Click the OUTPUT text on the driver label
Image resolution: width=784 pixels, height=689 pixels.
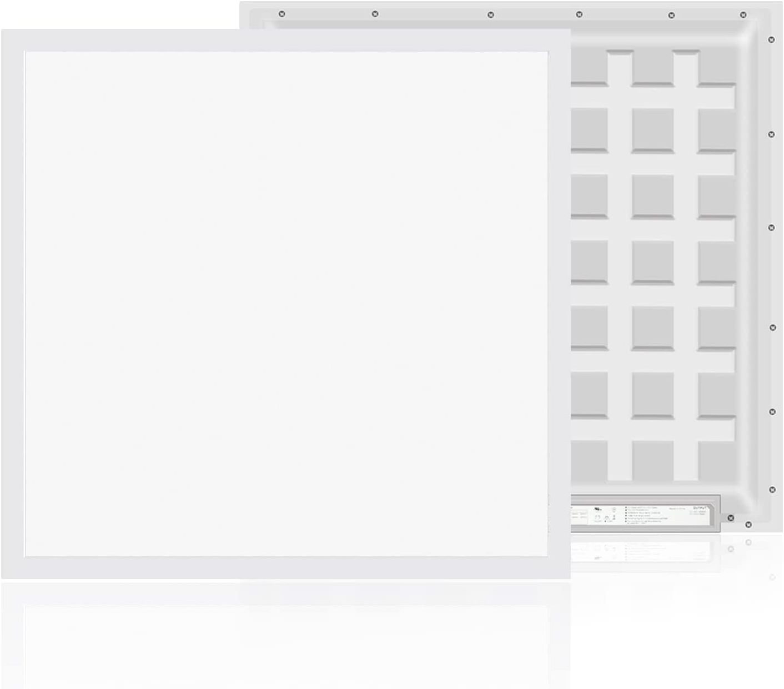point(701,507)
